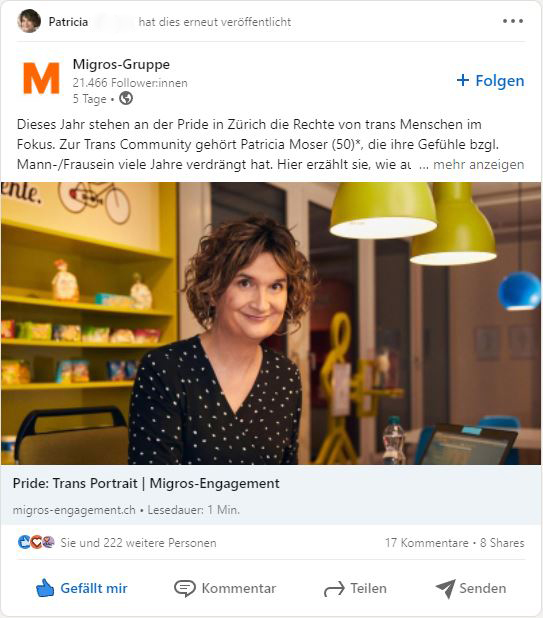Click the globe visibility icon
This screenshot has width=543, height=618.
(126, 98)
